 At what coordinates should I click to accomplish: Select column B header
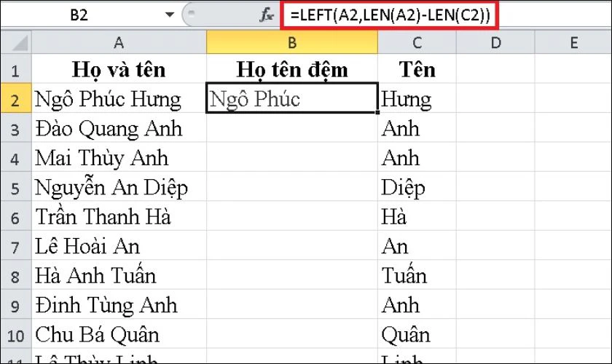[292, 42]
